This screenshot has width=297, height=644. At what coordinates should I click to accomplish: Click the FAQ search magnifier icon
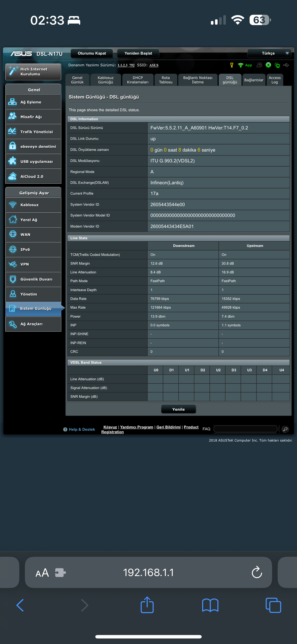(x=285, y=429)
